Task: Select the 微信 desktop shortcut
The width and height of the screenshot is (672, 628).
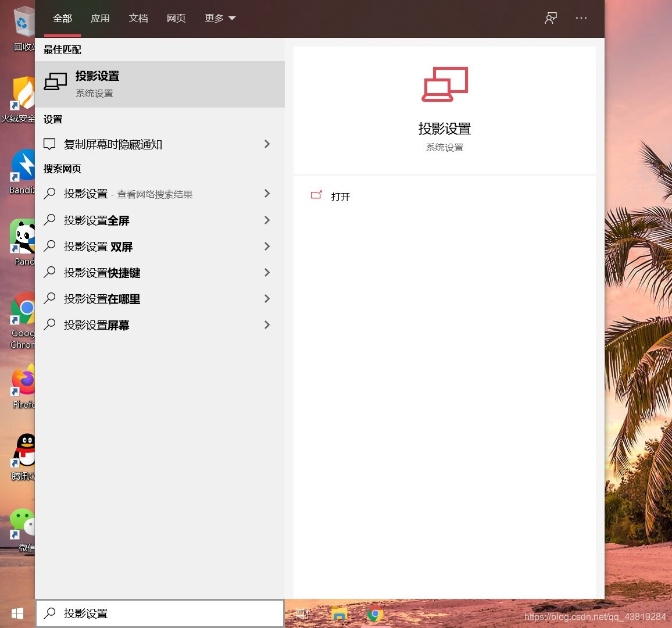Action: 23,530
